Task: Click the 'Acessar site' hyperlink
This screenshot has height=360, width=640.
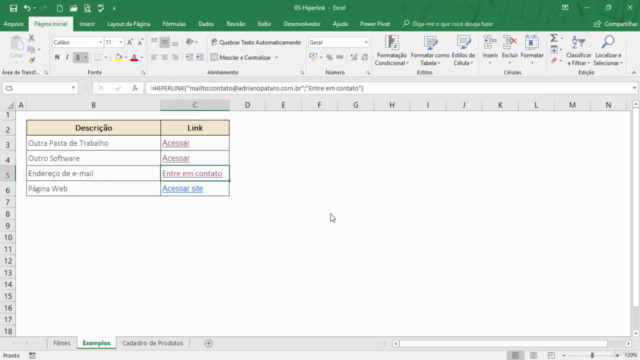Action: point(182,189)
